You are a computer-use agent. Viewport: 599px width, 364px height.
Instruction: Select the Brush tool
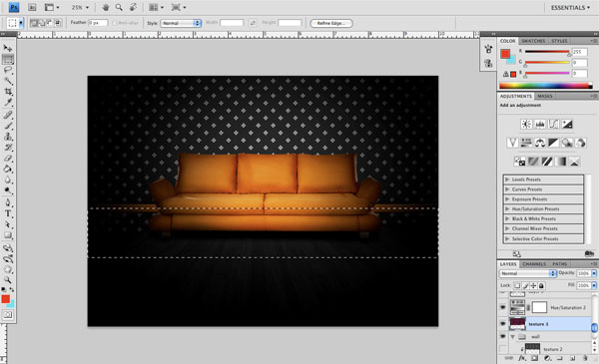coord(8,126)
